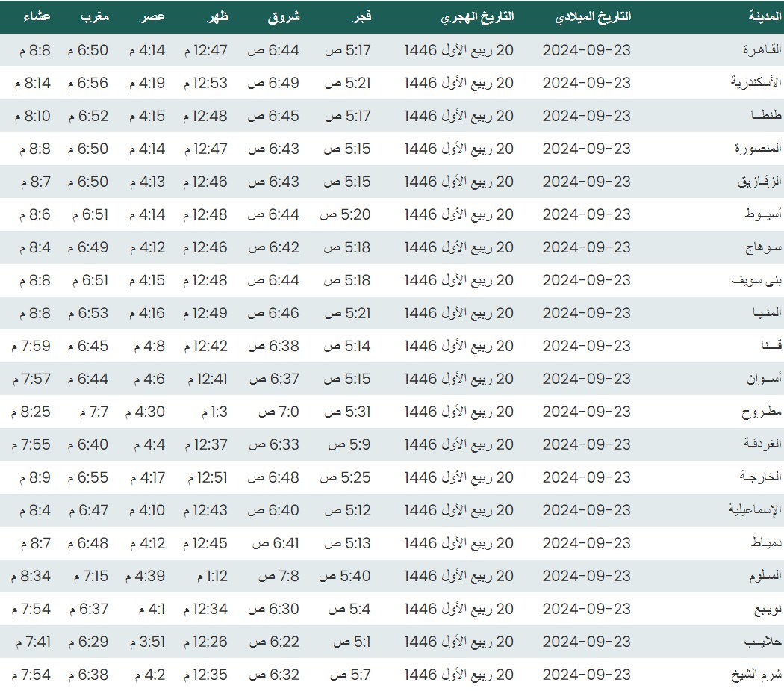The width and height of the screenshot is (784, 691).
Task: Click the 6:33 ص sunrise time for الغردقة
Action: (x=273, y=444)
